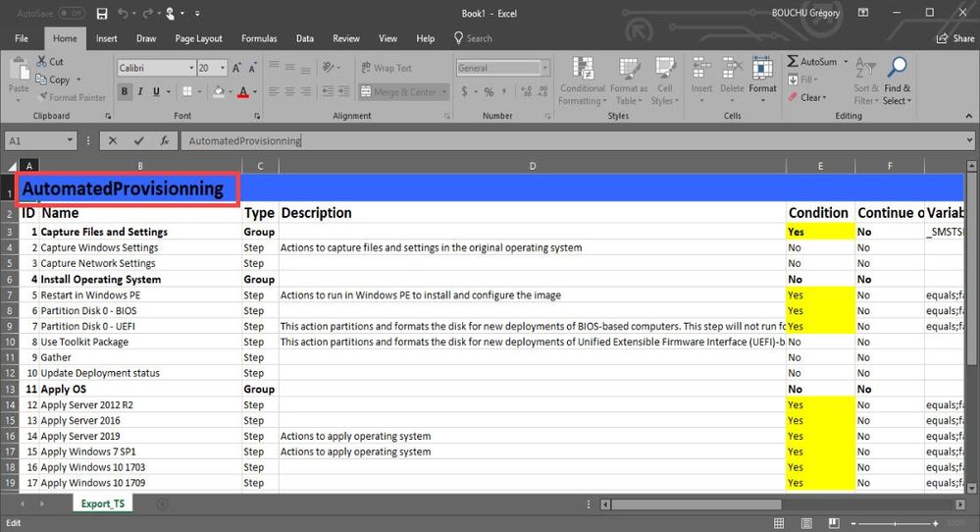Image resolution: width=980 pixels, height=532 pixels.
Task: Open the Format cells menu
Action: (762, 80)
